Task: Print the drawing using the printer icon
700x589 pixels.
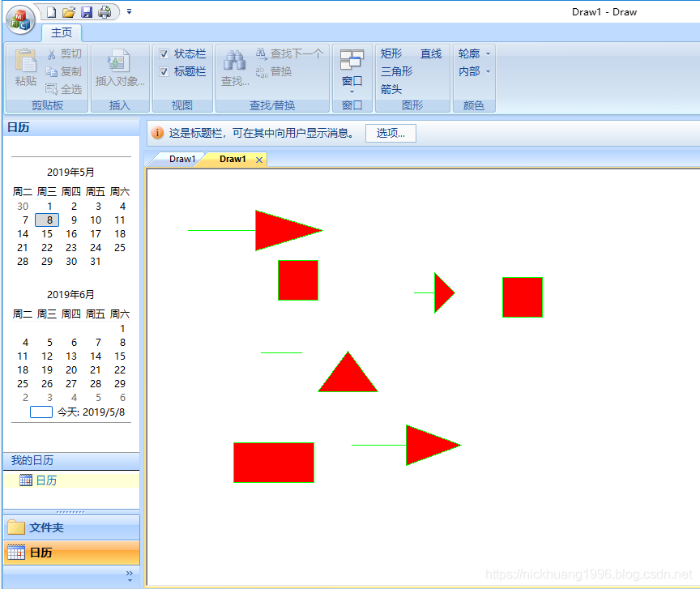Action: pos(105,12)
